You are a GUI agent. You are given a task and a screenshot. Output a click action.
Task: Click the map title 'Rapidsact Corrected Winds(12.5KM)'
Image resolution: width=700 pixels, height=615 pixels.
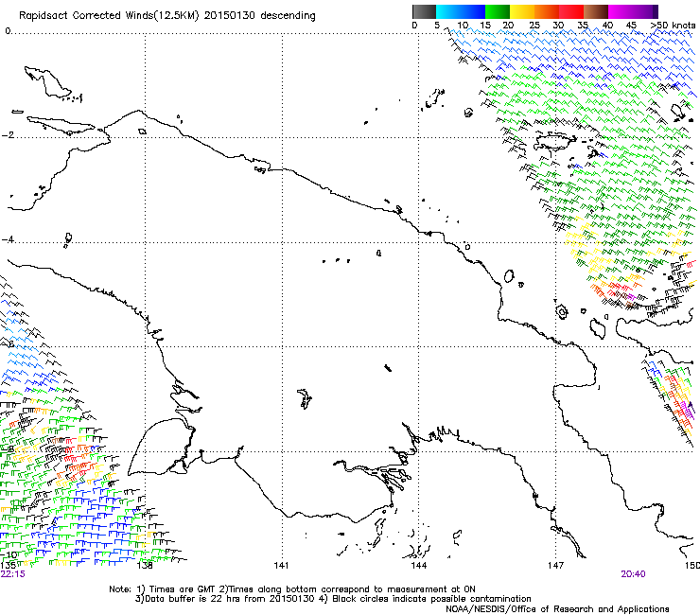click(x=109, y=16)
